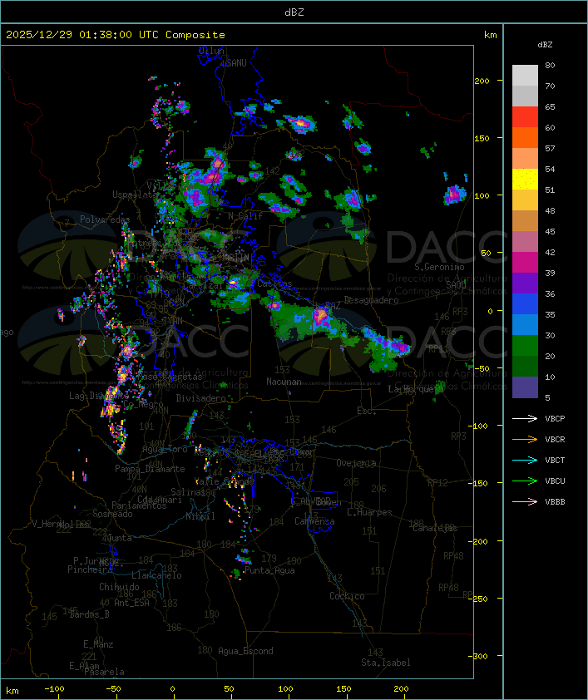Click the legend value 80

point(550,65)
